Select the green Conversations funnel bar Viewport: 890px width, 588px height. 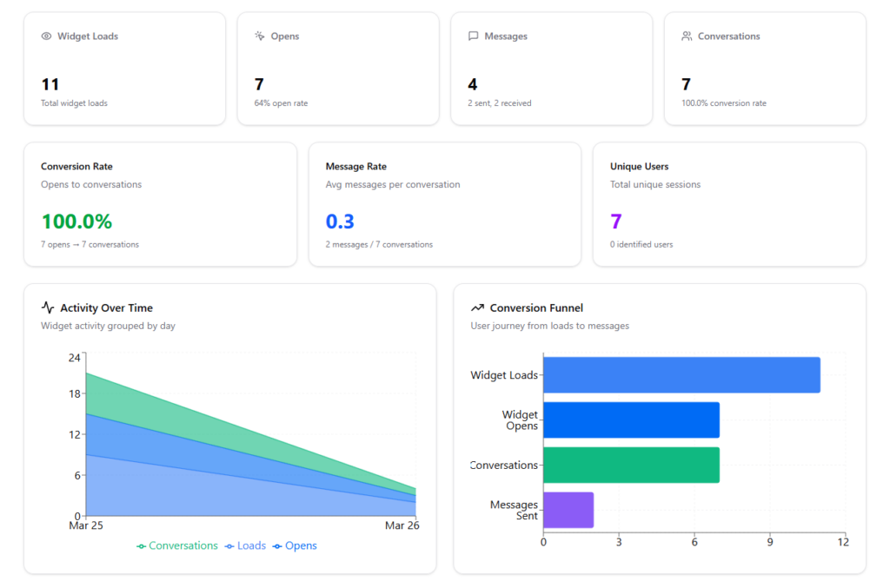click(631, 466)
